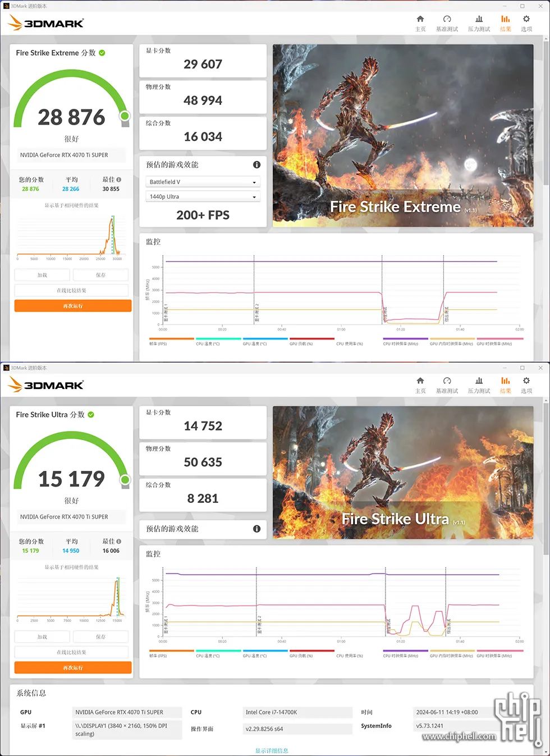Click the info icon next to 最佳 16 006
This screenshot has height=756, width=550.
click(118, 542)
